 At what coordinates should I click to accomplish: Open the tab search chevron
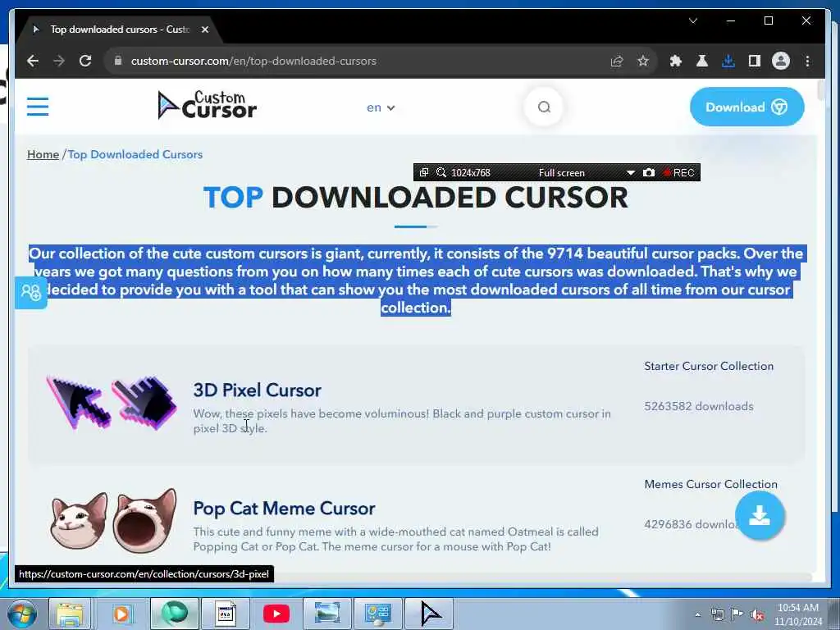[692, 21]
